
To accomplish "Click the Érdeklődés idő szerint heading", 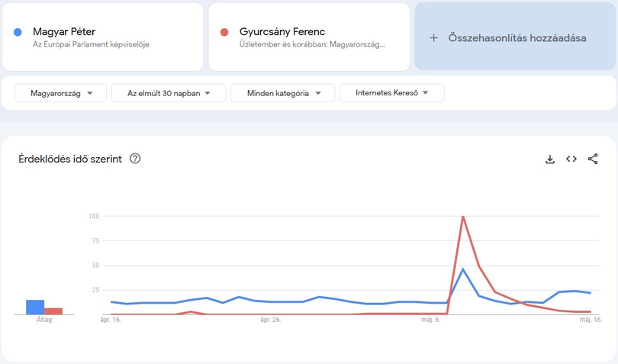I will pos(70,159).
